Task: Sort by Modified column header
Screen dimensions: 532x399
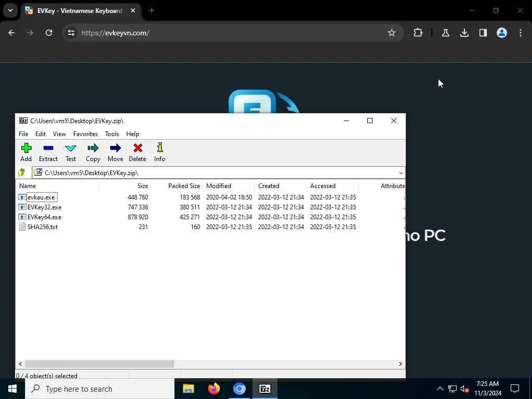Action: (229, 186)
